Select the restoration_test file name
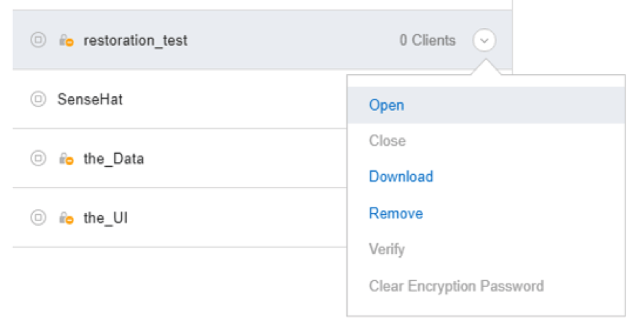Viewport: 644px width, 329px height. [136, 41]
